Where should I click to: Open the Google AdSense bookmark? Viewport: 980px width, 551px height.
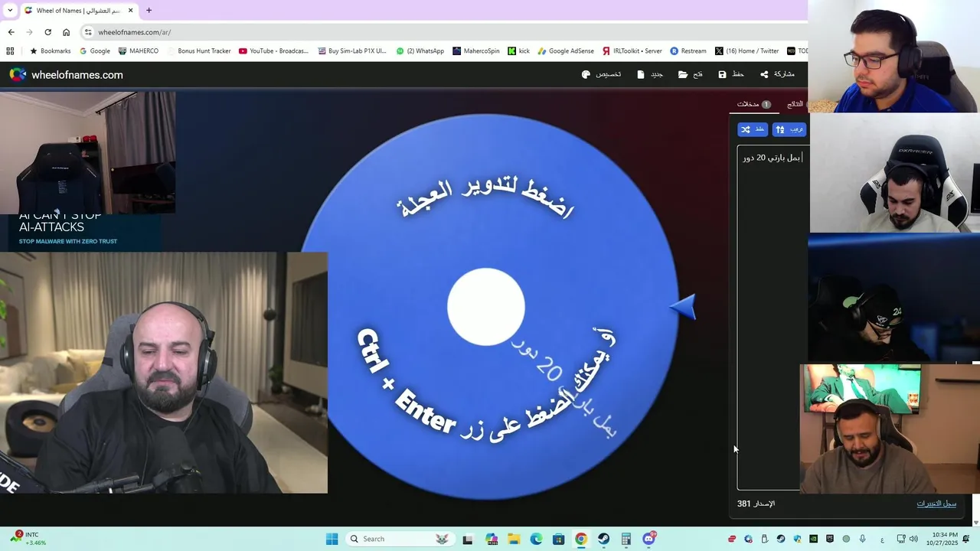[x=566, y=51]
